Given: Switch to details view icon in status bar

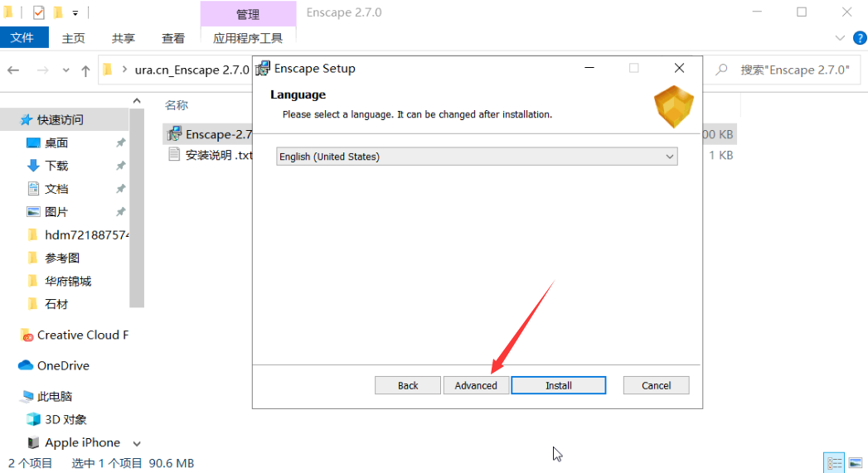Looking at the screenshot, I should click(x=834, y=463).
